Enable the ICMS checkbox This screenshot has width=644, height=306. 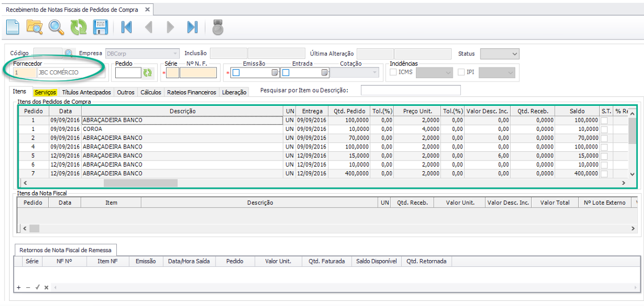393,72
